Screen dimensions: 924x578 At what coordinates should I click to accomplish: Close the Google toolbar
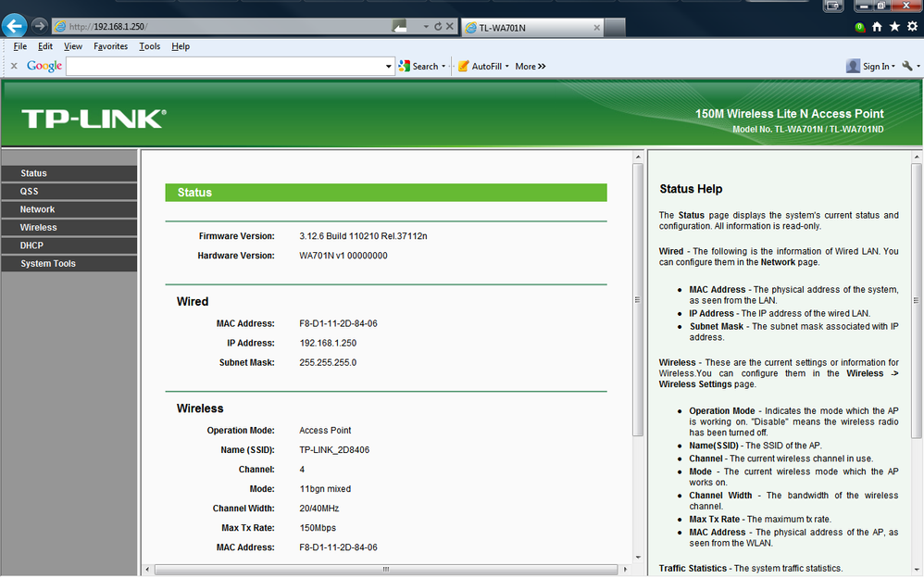pyautogui.click(x=14, y=66)
